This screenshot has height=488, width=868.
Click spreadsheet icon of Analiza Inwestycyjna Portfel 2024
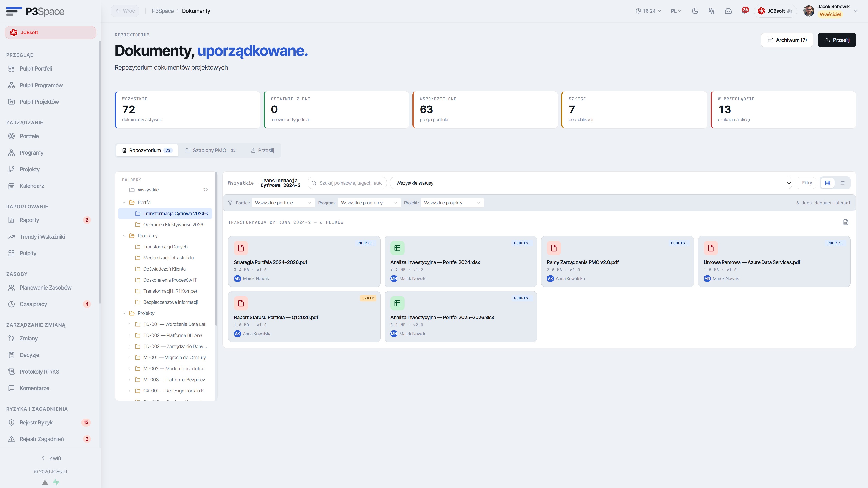[397, 248]
